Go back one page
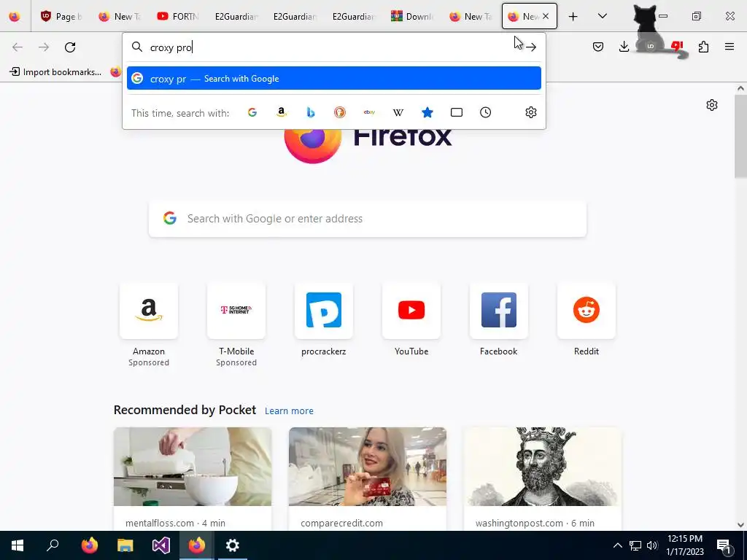Screen dimensions: 747x560 click(x=18, y=47)
